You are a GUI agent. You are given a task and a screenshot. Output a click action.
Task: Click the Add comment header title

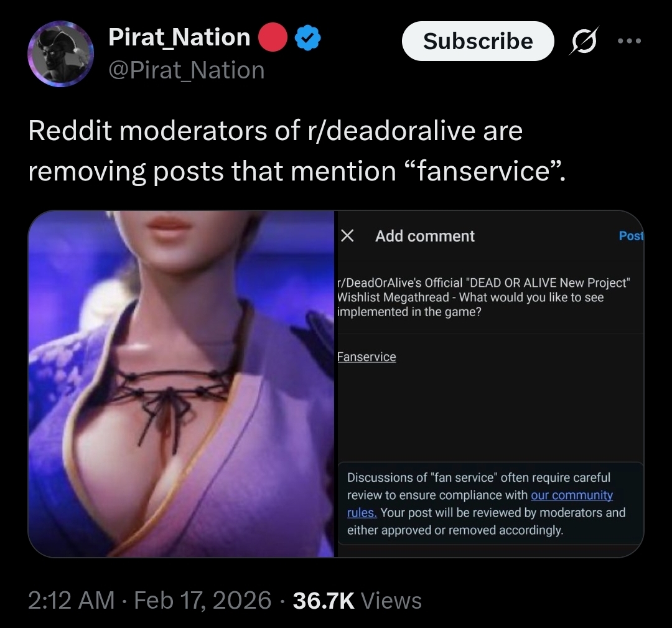click(x=425, y=236)
